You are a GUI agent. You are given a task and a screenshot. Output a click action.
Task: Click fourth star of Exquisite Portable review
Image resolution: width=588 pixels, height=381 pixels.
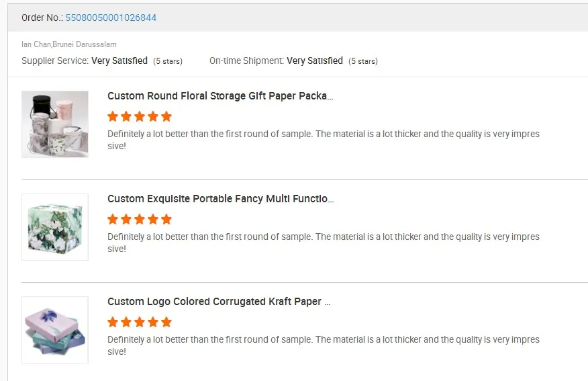point(153,219)
